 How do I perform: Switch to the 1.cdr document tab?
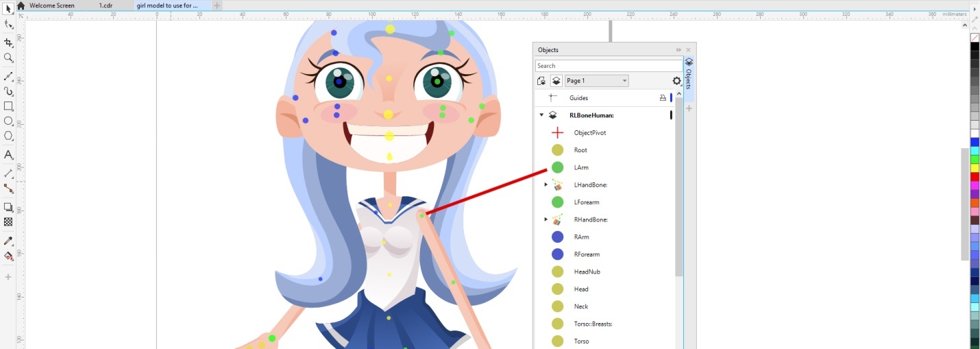coord(106,5)
